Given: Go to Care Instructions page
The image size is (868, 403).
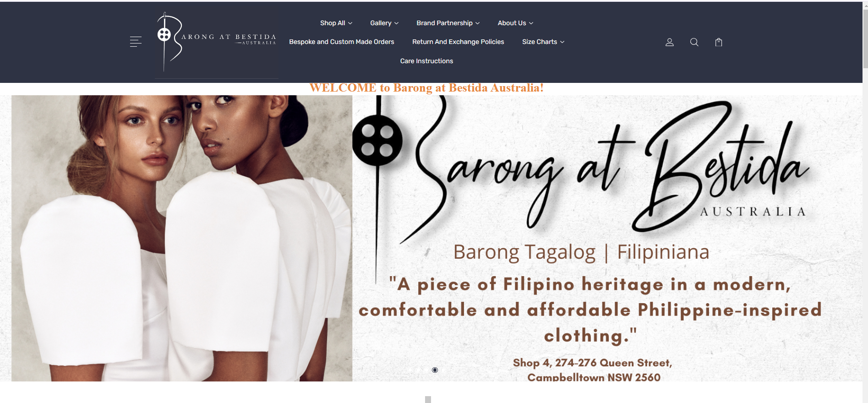Looking at the screenshot, I should coord(426,61).
